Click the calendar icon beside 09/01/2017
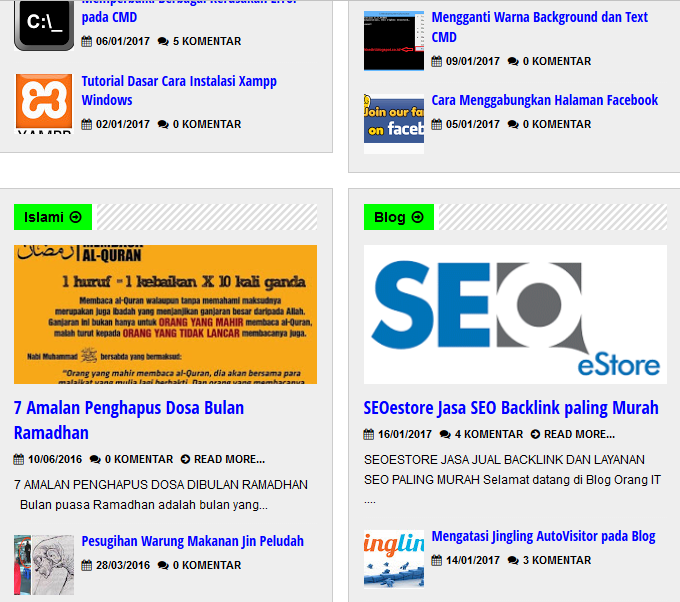 click(437, 61)
